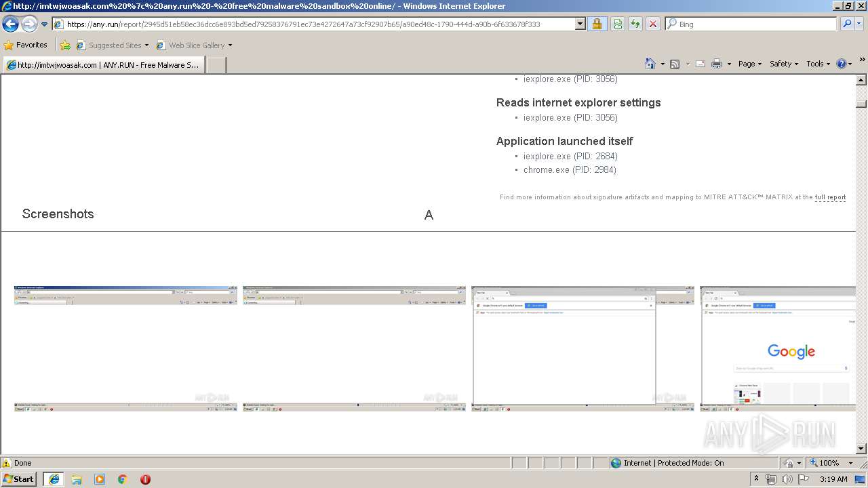Select the chrome.exe (PID: 2984) entry
The width and height of the screenshot is (868, 488).
click(570, 170)
